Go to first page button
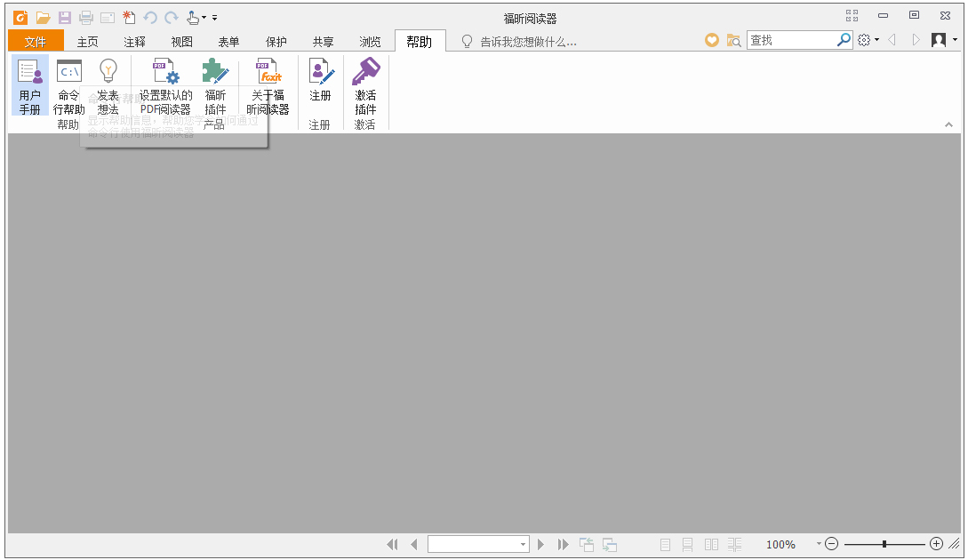 pyautogui.click(x=392, y=544)
